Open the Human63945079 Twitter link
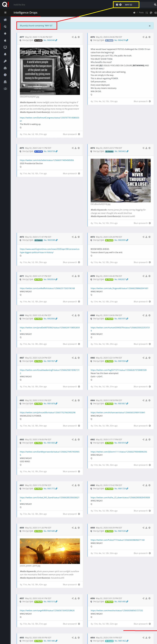Image resolution: width=157 pixels, height=644 pixels. click(120, 329)
